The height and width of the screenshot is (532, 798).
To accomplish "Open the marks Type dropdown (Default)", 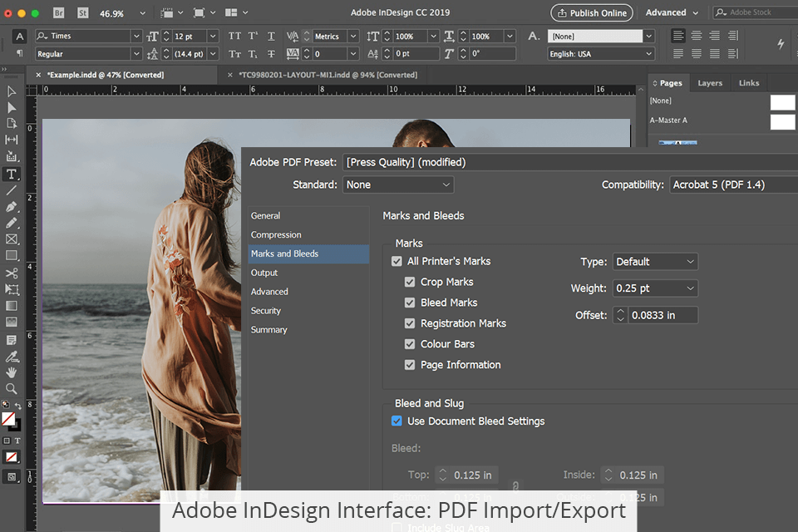I will click(x=655, y=262).
